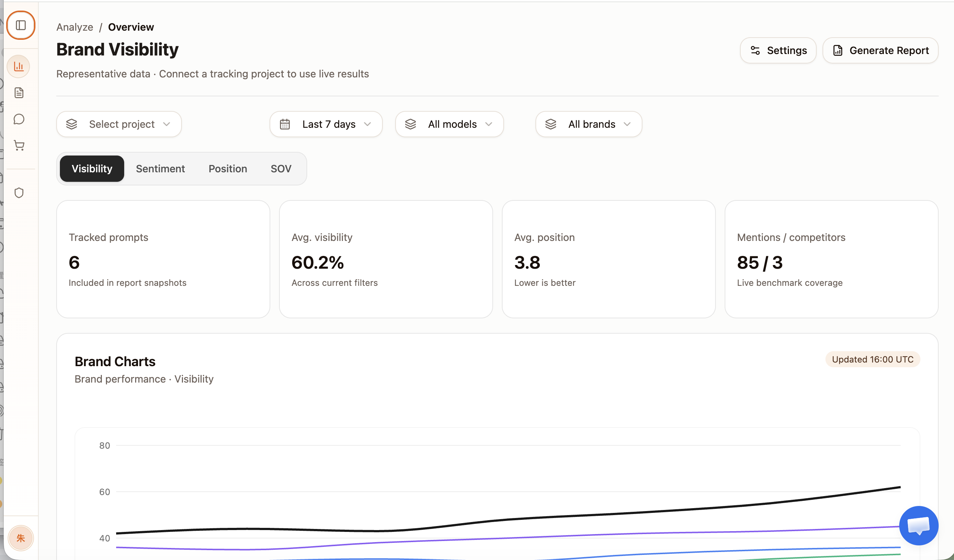Open the All brands filter dropdown
The image size is (954, 560).
coord(589,124)
